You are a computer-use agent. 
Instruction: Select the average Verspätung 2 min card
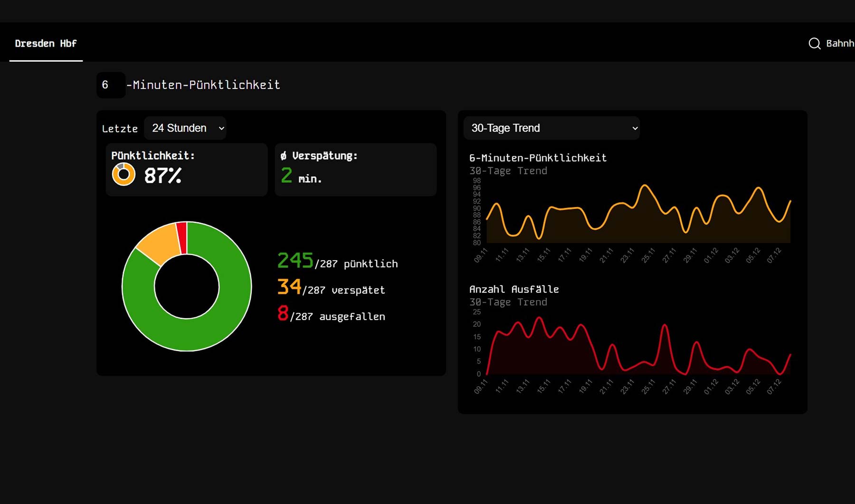pyautogui.click(x=355, y=170)
